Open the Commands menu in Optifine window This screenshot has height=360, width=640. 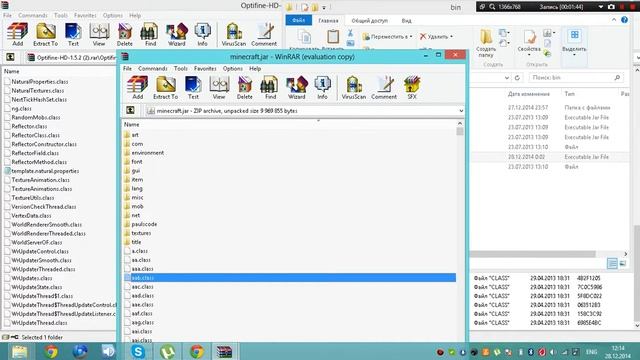(x=33, y=15)
